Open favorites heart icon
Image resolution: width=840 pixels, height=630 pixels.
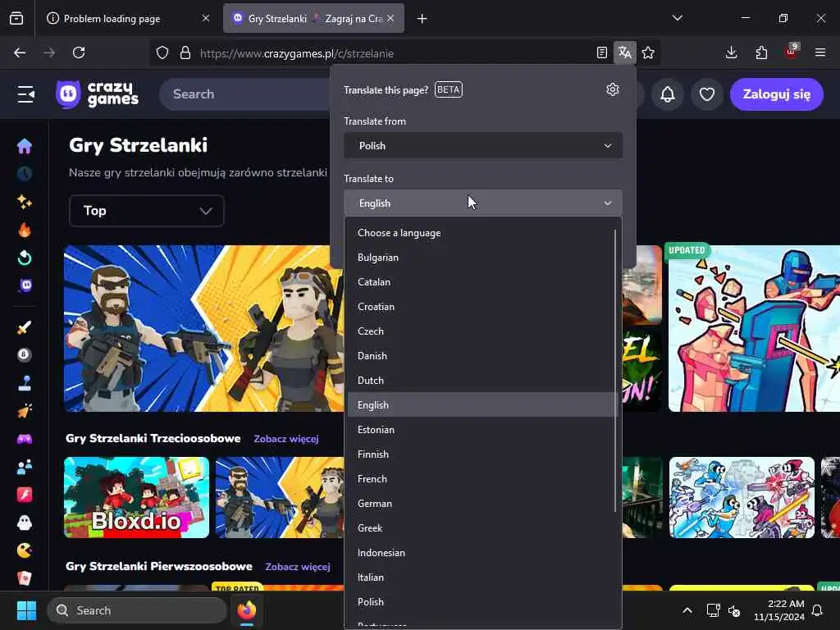707,94
